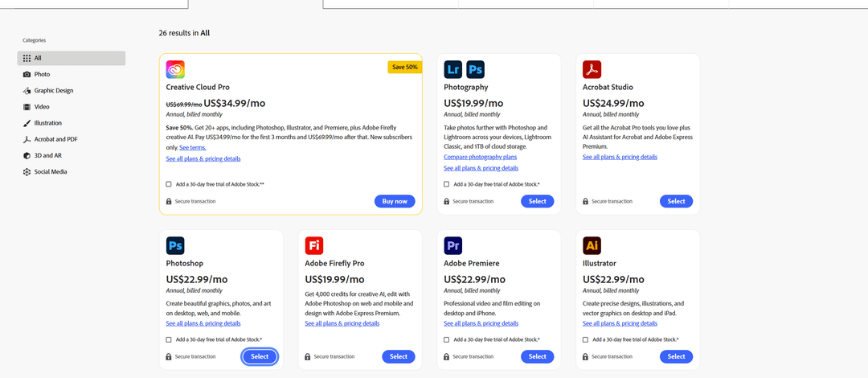Filter results by Acrobat and PDF
Screen dimensions: 868x378
pos(72,139)
